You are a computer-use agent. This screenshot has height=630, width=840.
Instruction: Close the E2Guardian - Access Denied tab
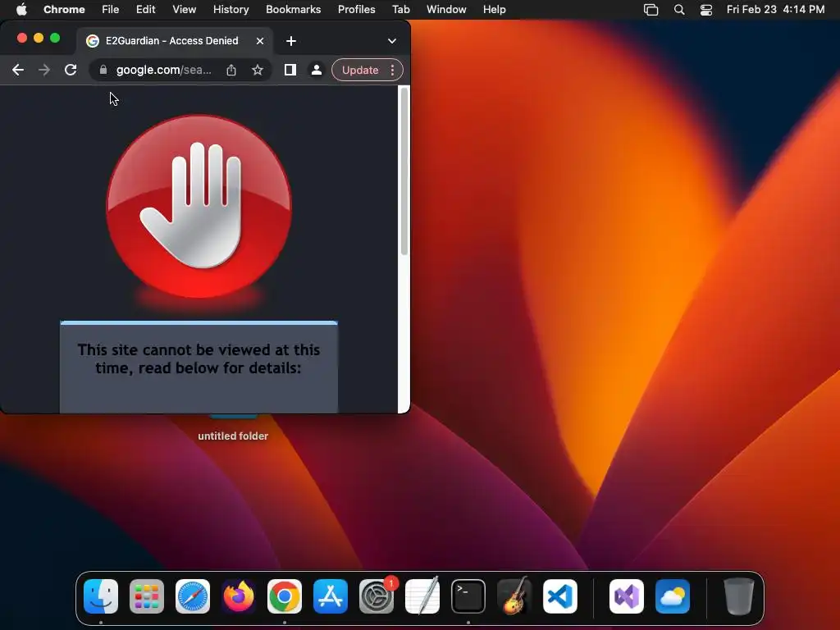point(260,41)
